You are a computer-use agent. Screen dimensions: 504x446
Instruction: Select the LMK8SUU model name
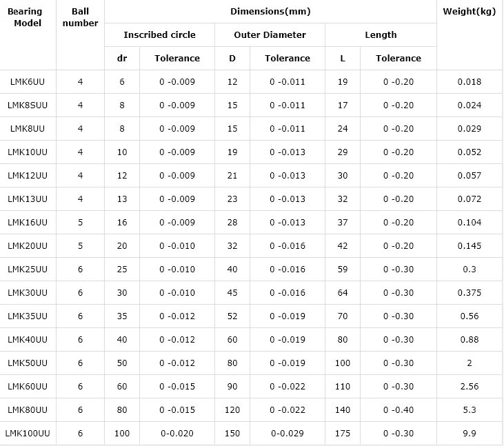[28, 105]
